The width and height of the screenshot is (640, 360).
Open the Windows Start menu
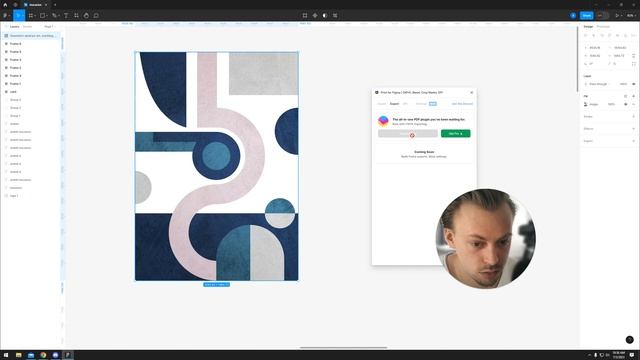[6, 355]
